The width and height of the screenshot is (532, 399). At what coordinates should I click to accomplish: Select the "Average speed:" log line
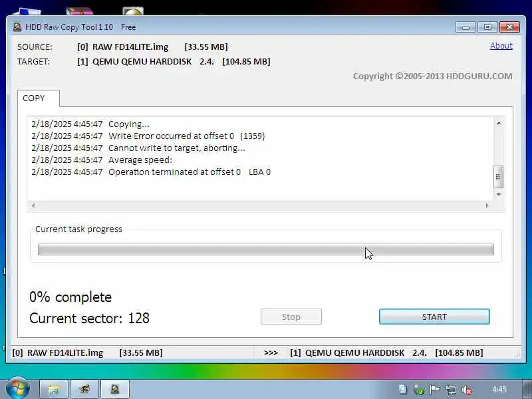pyautogui.click(x=102, y=160)
